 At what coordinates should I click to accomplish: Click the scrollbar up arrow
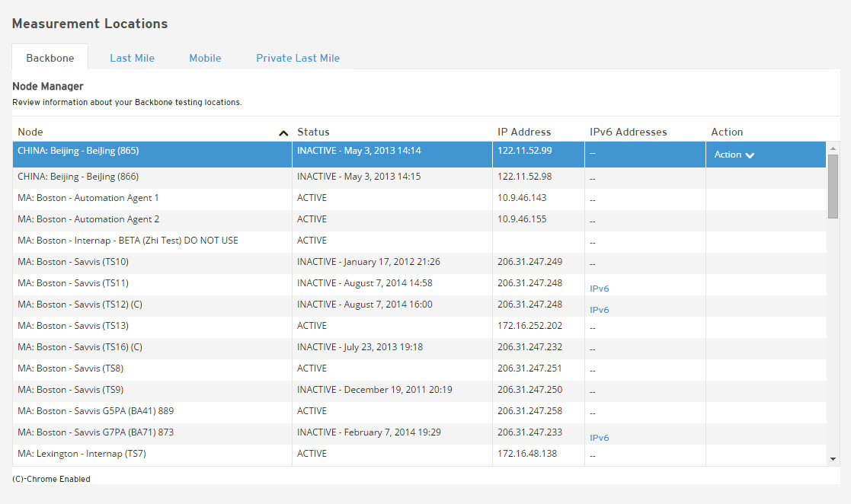pos(833,148)
